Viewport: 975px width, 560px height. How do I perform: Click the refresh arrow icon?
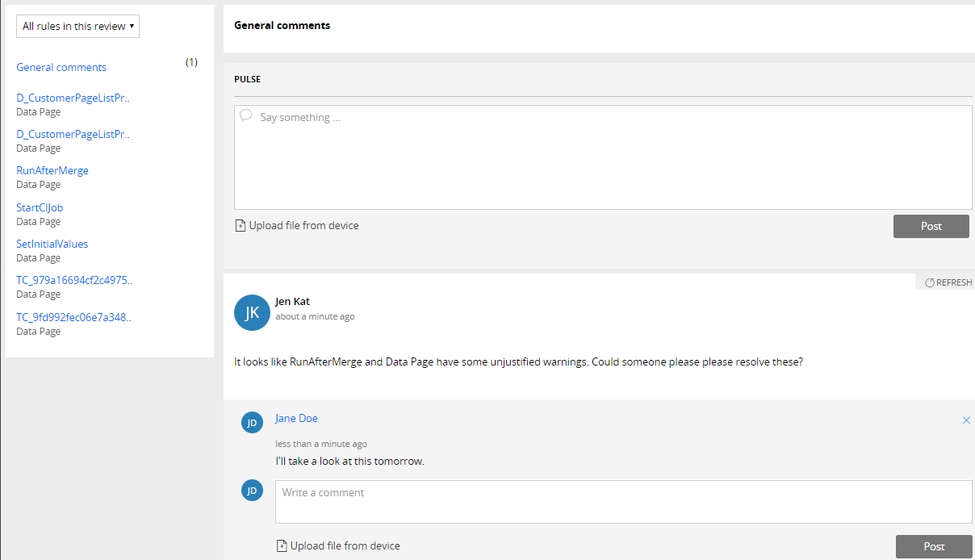pyautogui.click(x=929, y=282)
